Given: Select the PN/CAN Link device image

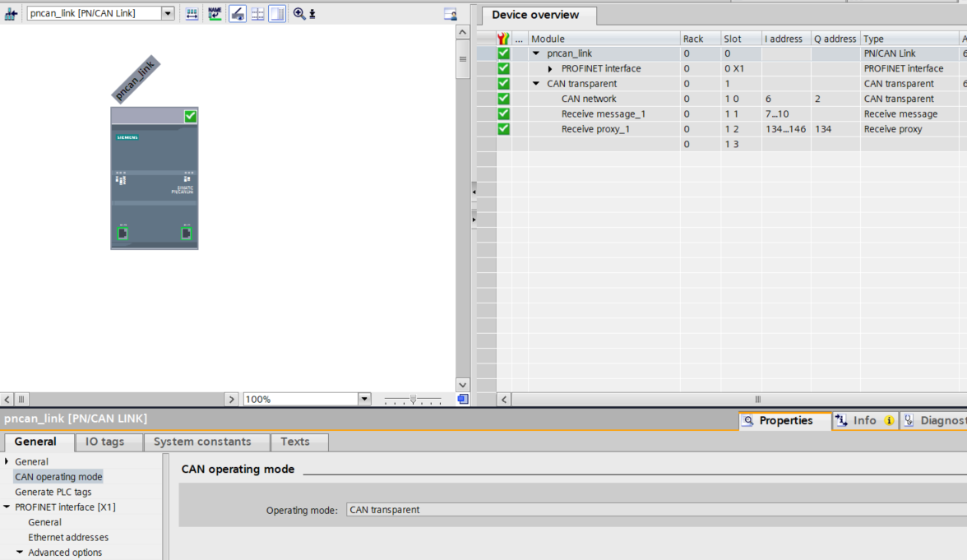Looking at the screenshot, I should tap(155, 178).
